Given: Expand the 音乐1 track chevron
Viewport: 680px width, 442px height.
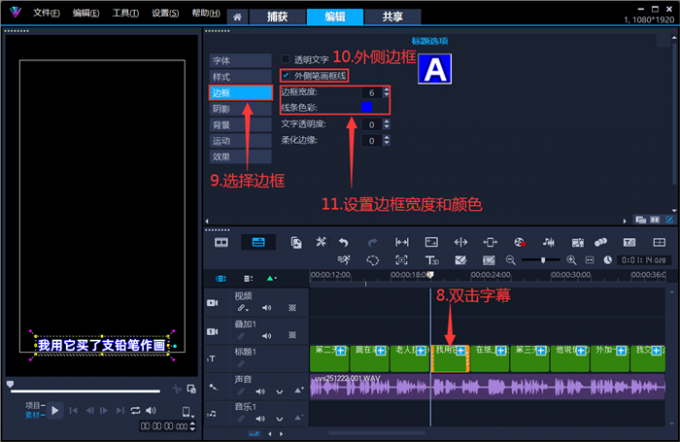Looking at the screenshot, I should [280, 419].
